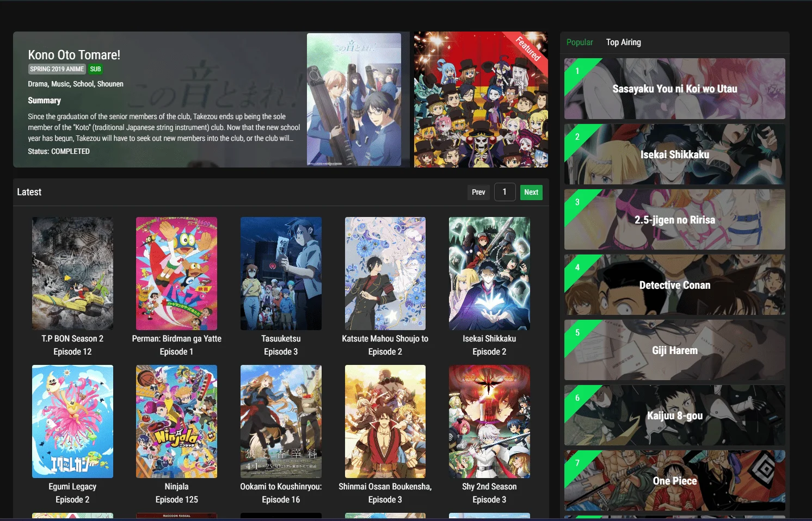Switch to the Top Airing tab
The width and height of the screenshot is (812, 521).
click(x=623, y=42)
